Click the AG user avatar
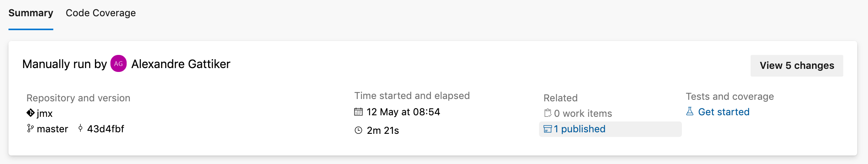This screenshot has height=164, width=868. pos(119,64)
